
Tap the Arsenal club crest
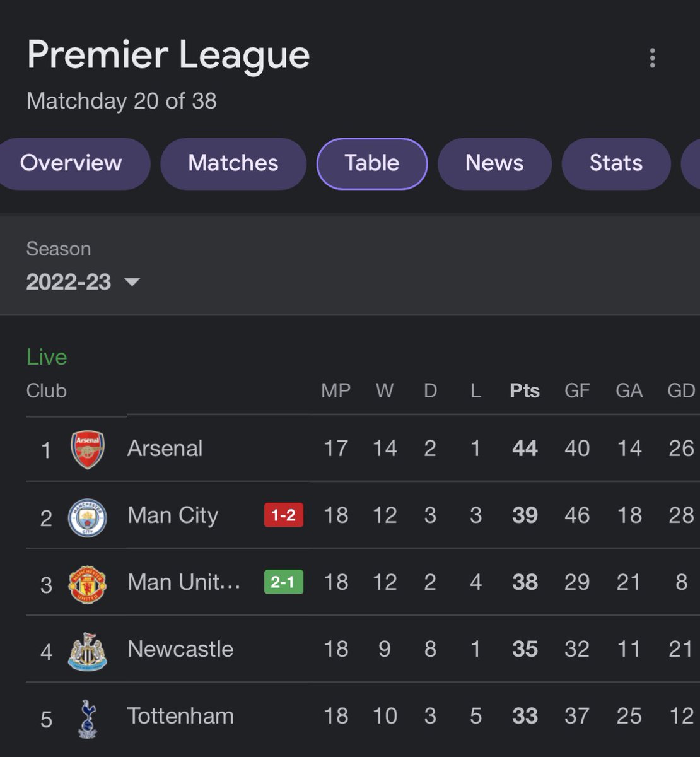(88, 449)
